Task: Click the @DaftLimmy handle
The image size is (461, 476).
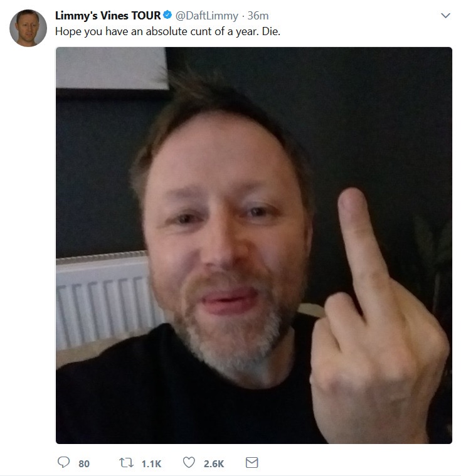Action: (x=206, y=16)
